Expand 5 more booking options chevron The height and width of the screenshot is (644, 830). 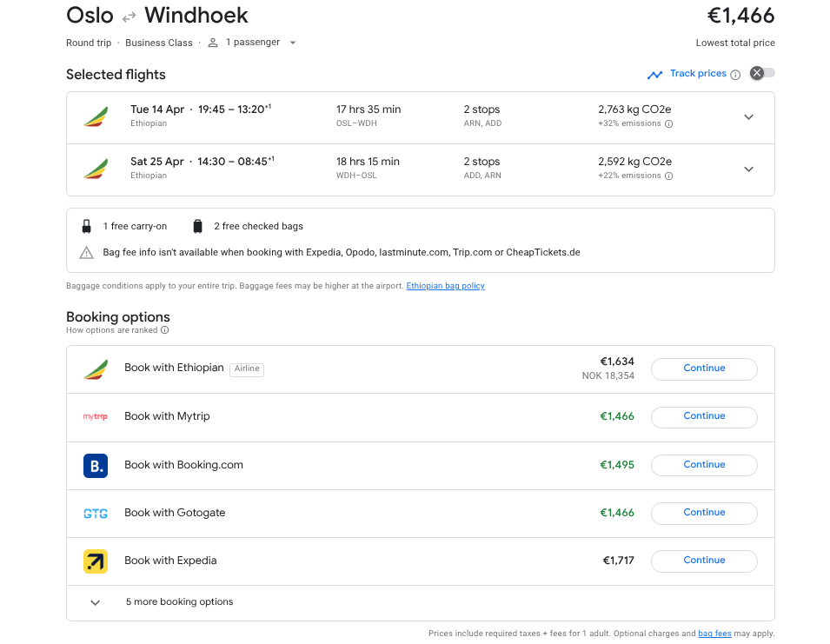pyautogui.click(x=96, y=603)
